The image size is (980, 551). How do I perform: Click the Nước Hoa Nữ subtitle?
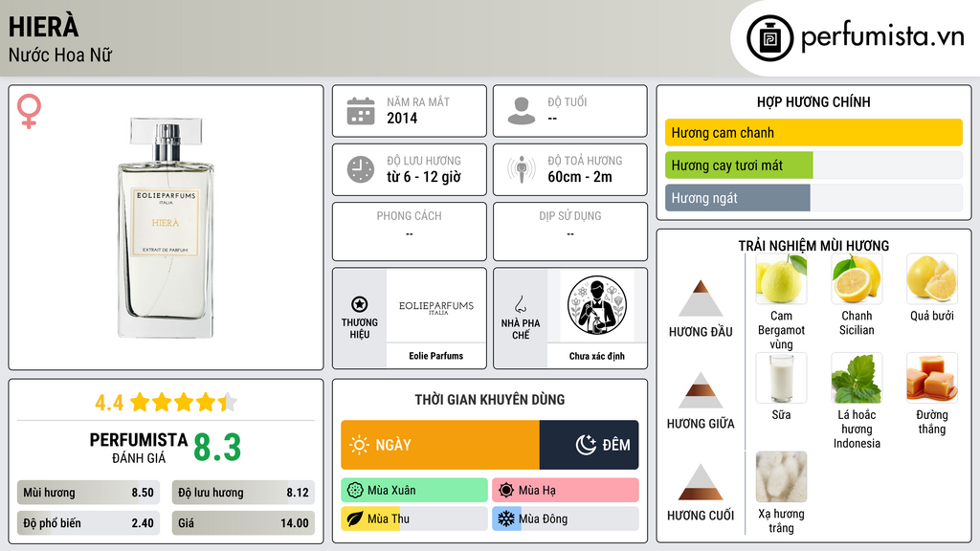pos(60,55)
